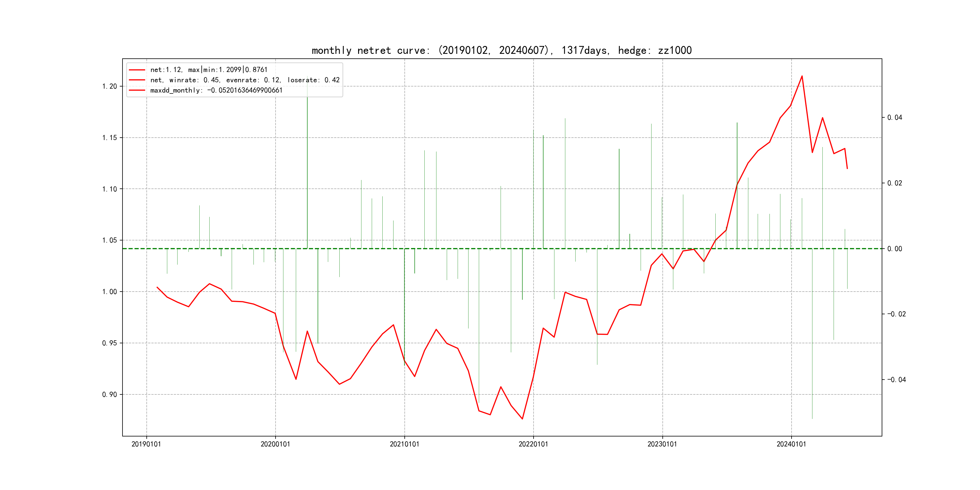This screenshot has width=980, height=490.
Task: Click the 20220101 x-axis label
Action: coord(533,444)
